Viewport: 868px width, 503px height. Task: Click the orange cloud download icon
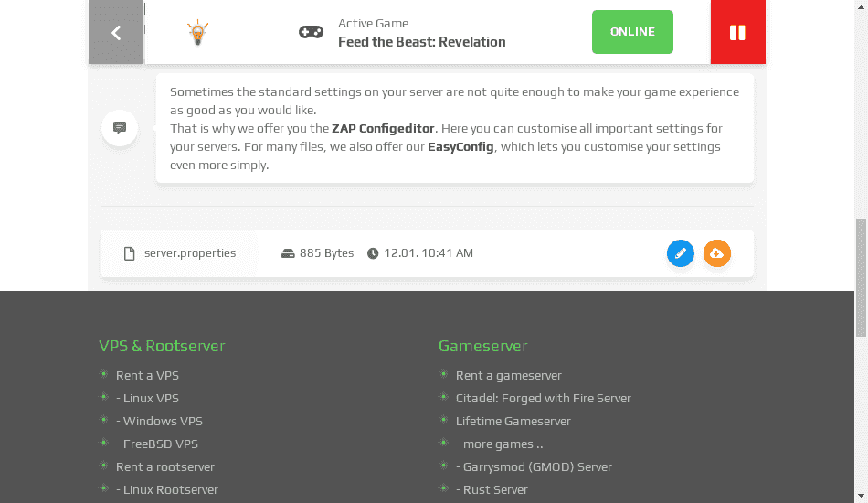click(x=717, y=253)
